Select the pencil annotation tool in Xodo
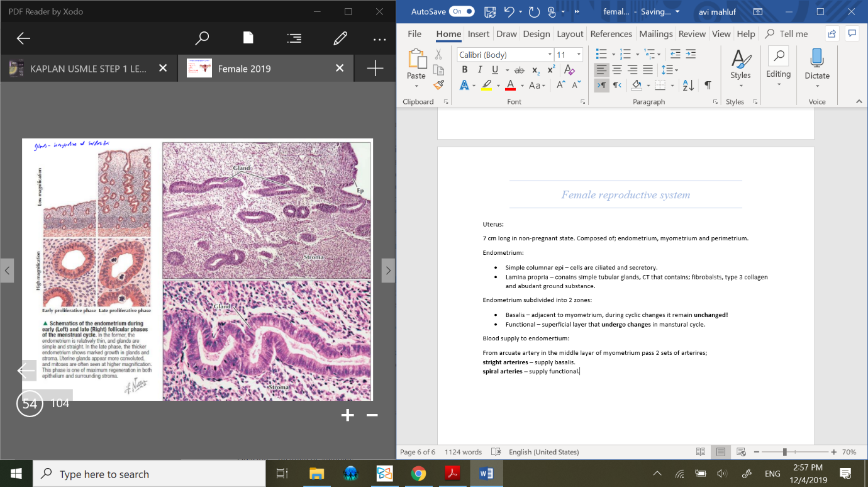The image size is (868, 487). [x=340, y=38]
